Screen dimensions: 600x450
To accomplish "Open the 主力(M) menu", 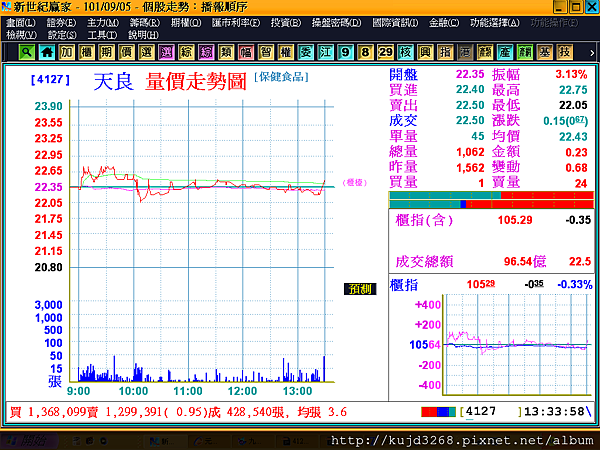I will [103, 23].
